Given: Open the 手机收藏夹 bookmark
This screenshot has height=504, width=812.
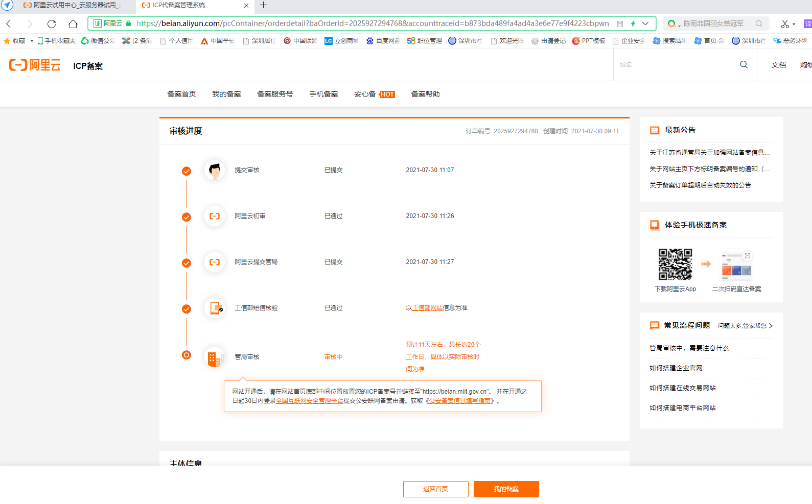Looking at the screenshot, I should (x=56, y=41).
